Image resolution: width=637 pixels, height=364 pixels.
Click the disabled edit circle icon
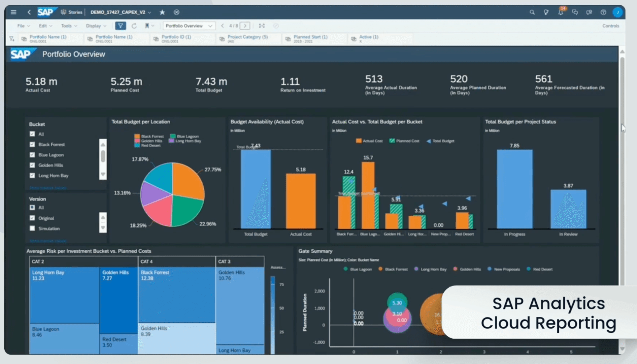(276, 26)
